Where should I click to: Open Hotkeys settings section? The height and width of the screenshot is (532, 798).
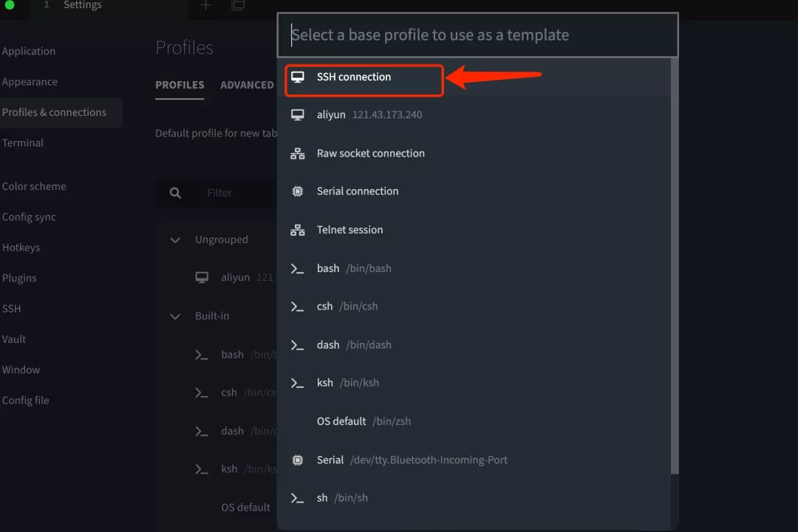point(21,248)
